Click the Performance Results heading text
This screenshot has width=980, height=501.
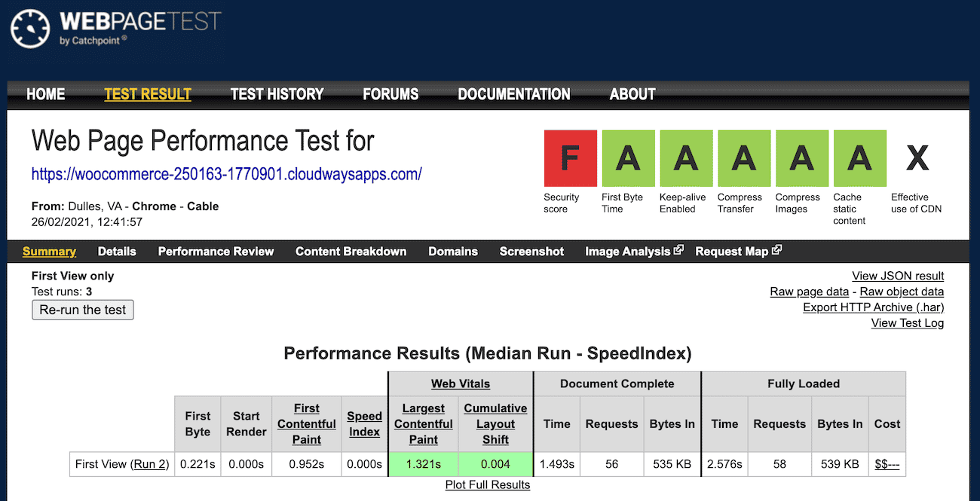coord(488,353)
